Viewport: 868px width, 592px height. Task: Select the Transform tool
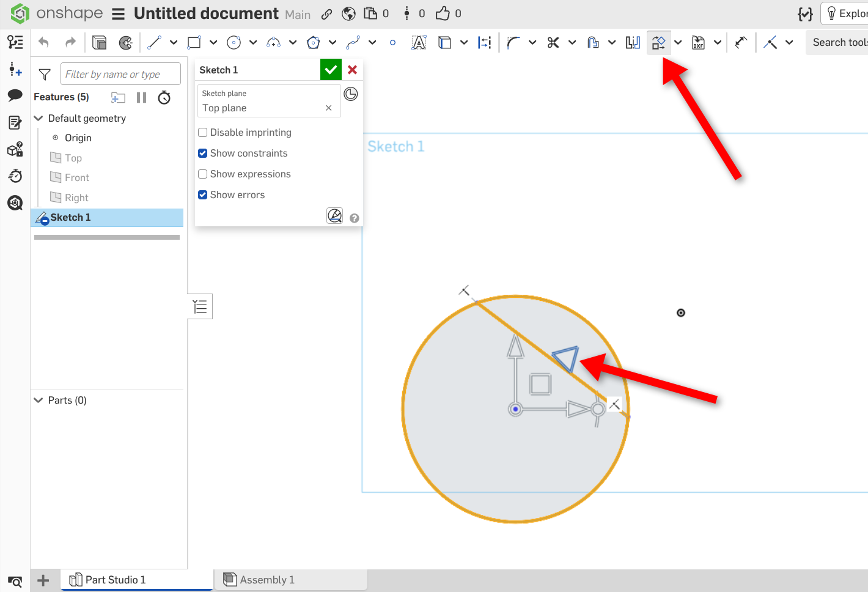click(658, 42)
